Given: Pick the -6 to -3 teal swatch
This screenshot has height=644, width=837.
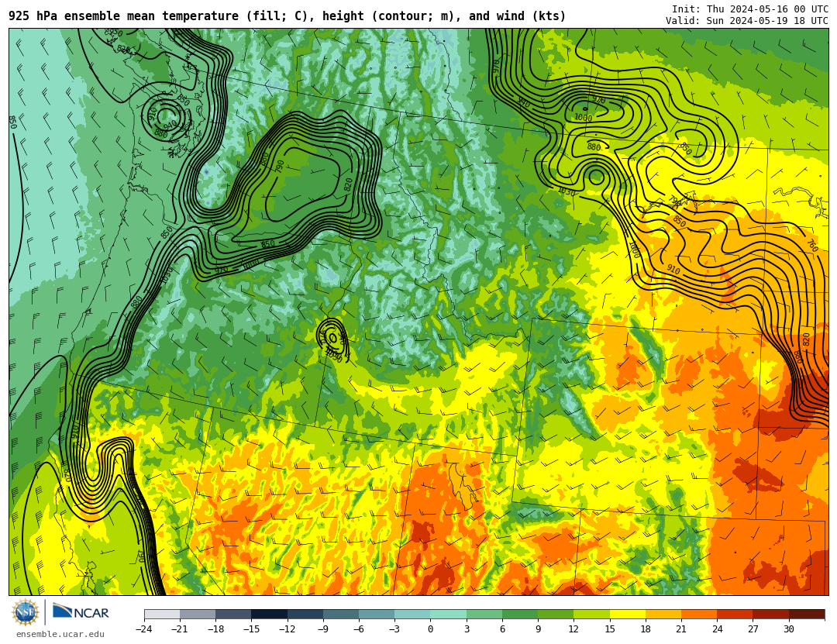Looking at the screenshot, I should 377,615.
